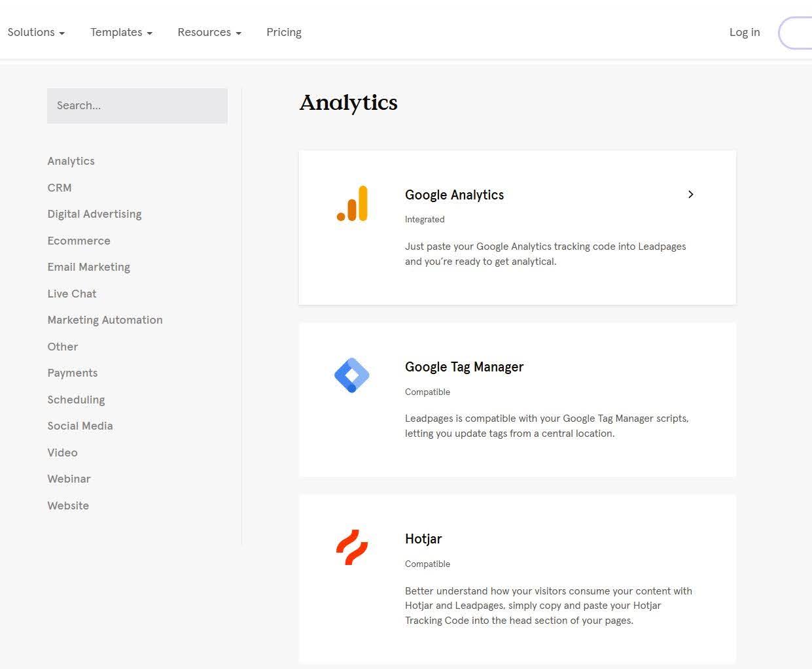Screen dimensions: 812x669
Task: Click the Google Tag Manager scripts description
Action: coord(547,426)
